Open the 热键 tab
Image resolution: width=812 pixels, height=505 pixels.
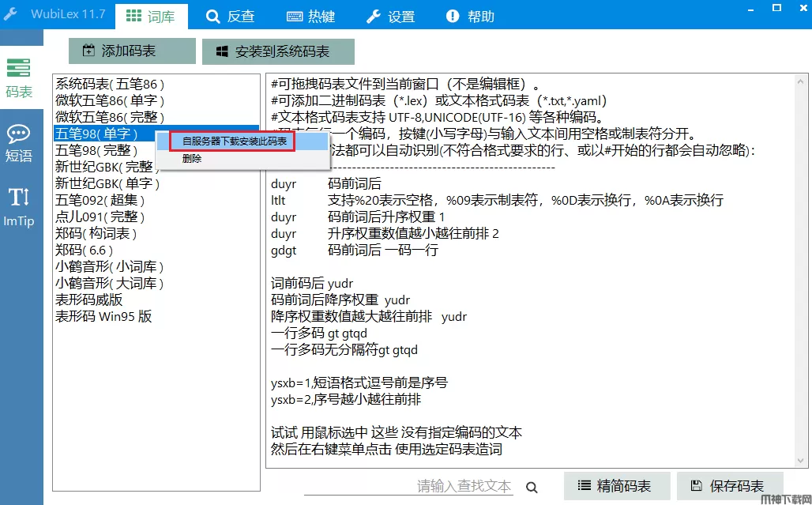[x=310, y=16]
